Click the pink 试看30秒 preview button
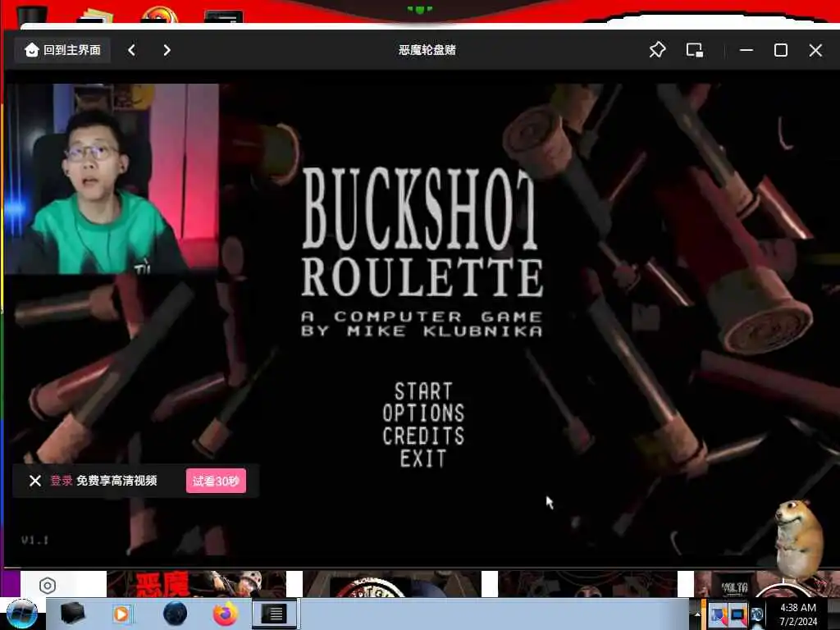The width and height of the screenshot is (840, 630). point(216,481)
